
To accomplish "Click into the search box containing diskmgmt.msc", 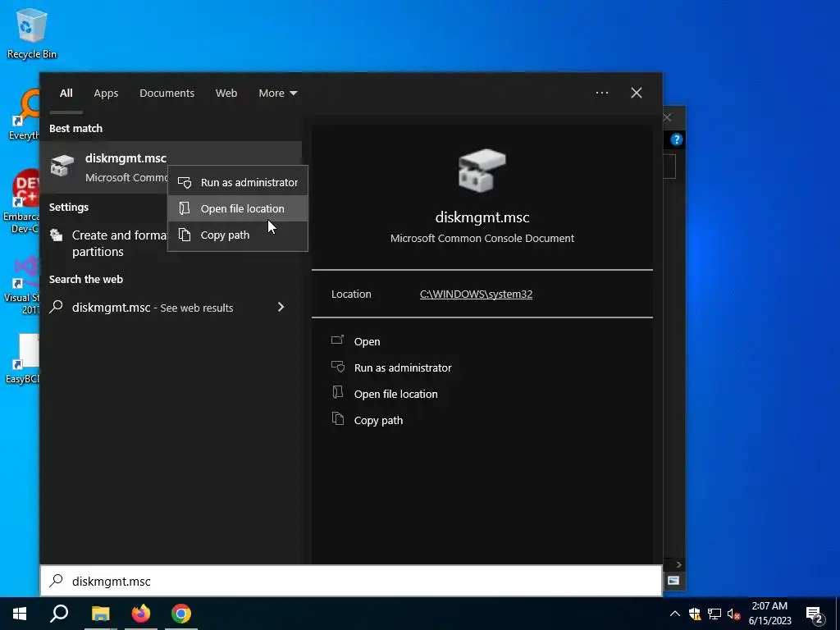I will (351, 582).
